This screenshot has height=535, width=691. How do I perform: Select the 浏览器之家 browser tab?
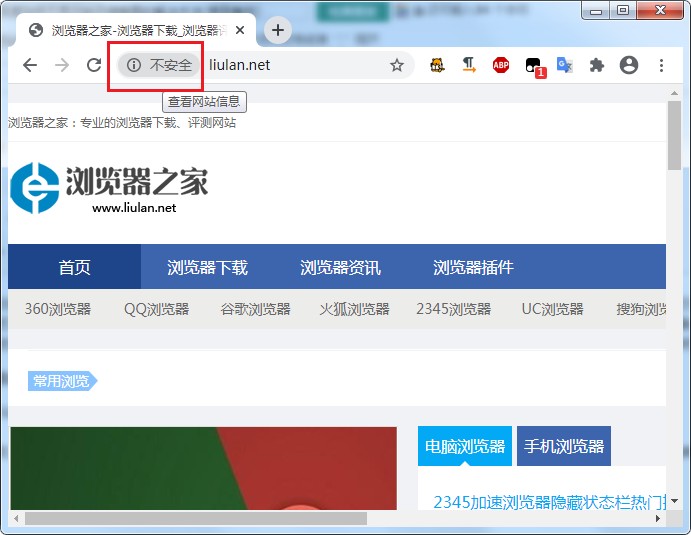136,30
